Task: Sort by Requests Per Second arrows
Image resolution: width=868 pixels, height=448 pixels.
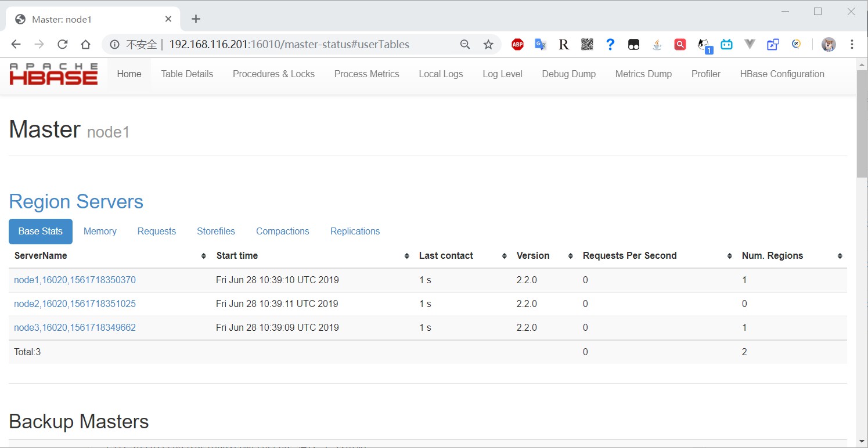Action: [x=730, y=256]
